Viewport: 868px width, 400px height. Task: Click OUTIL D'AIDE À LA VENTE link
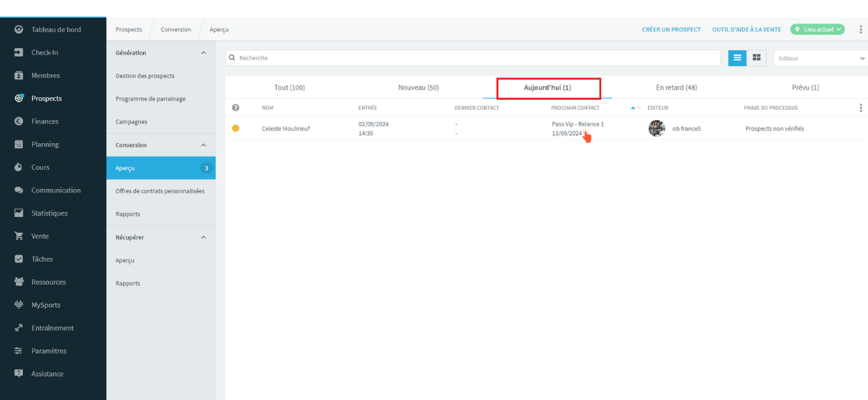point(747,29)
